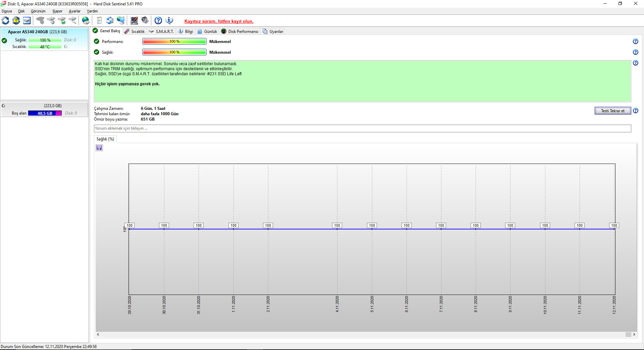The image size is (644, 350).
Task: Open the report notepad icon
Action: point(99,20)
